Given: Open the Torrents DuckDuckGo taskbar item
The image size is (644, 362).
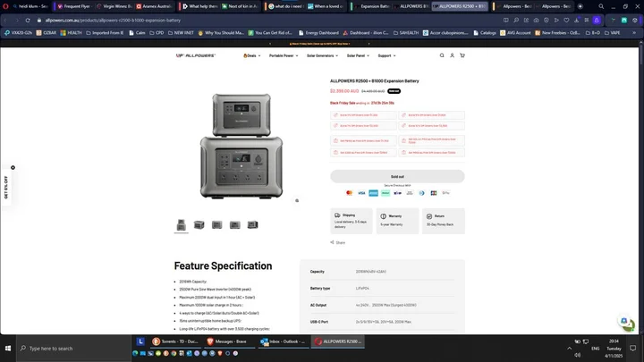Looking at the screenshot, I should coord(176,341).
